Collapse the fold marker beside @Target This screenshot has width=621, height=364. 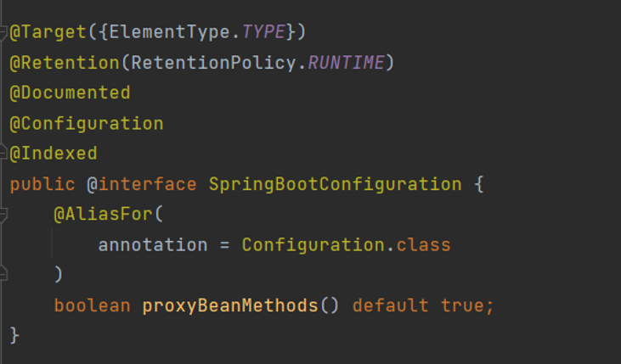(x=3, y=31)
